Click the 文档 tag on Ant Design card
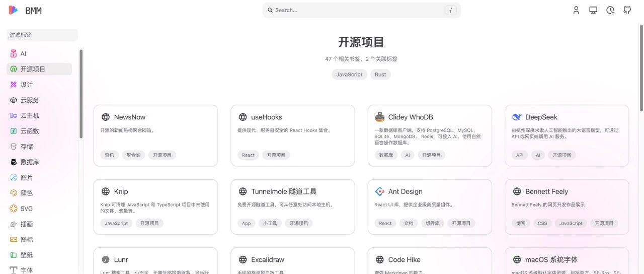The width and height of the screenshot is (644, 274). [x=409, y=223]
